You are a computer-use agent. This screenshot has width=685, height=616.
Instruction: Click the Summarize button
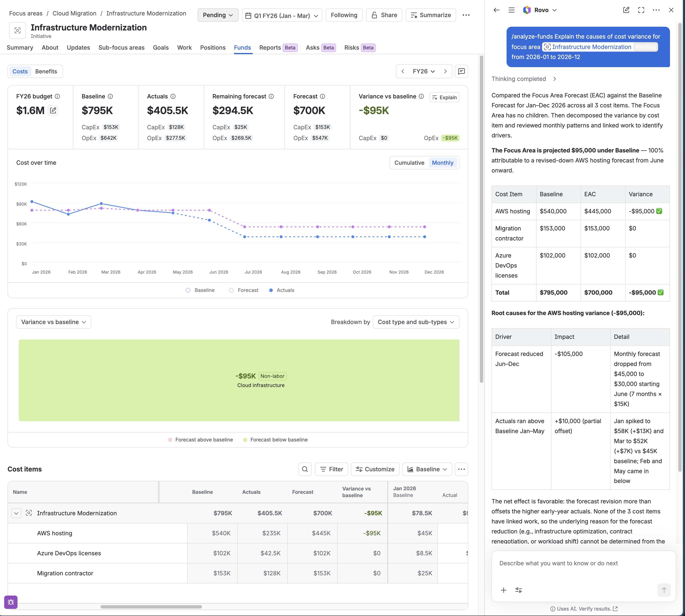431,15
